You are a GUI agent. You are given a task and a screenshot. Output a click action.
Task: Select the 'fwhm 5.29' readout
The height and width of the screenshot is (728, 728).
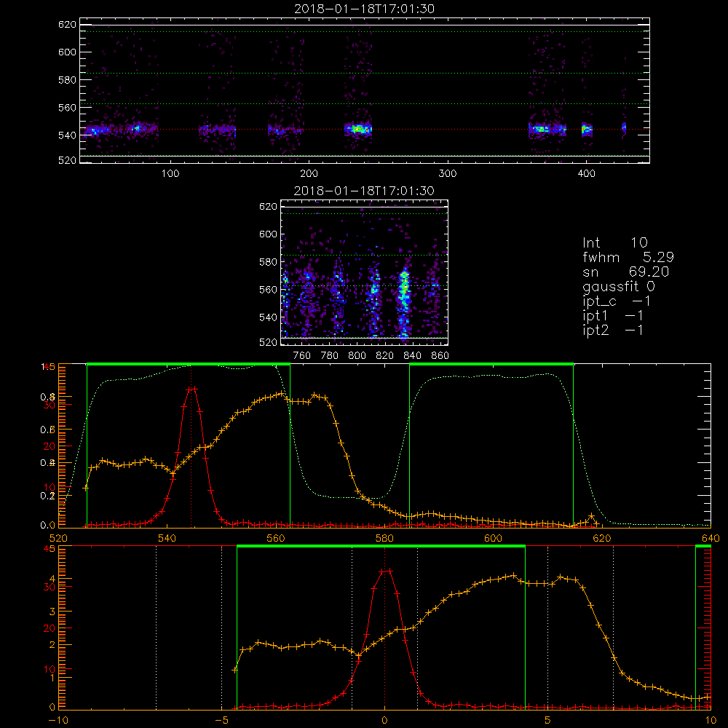[628, 257]
